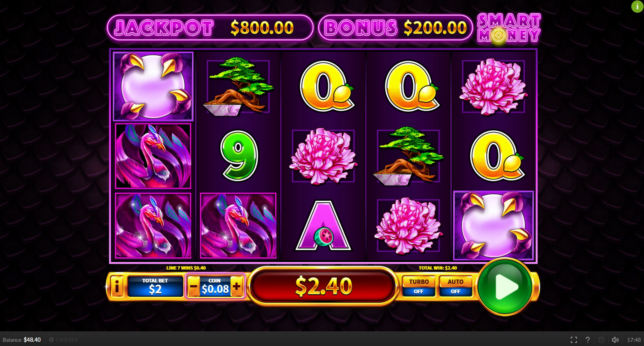The width and height of the screenshot is (644, 346).
Task: Click the Jackpot $800.00 banner
Action: pos(210,27)
